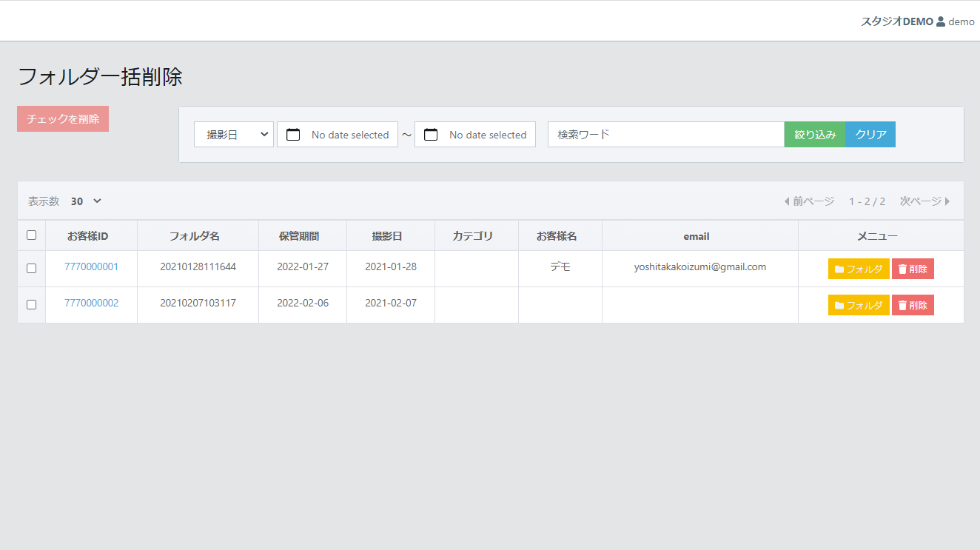Sort by the フォルダ名 column header
The height and width of the screenshot is (550, 980).
194,236
